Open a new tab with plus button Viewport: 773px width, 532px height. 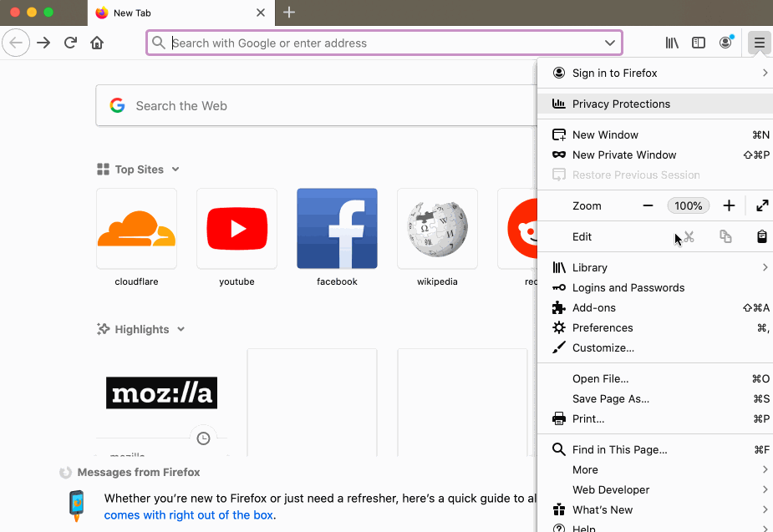coord(289,13)
